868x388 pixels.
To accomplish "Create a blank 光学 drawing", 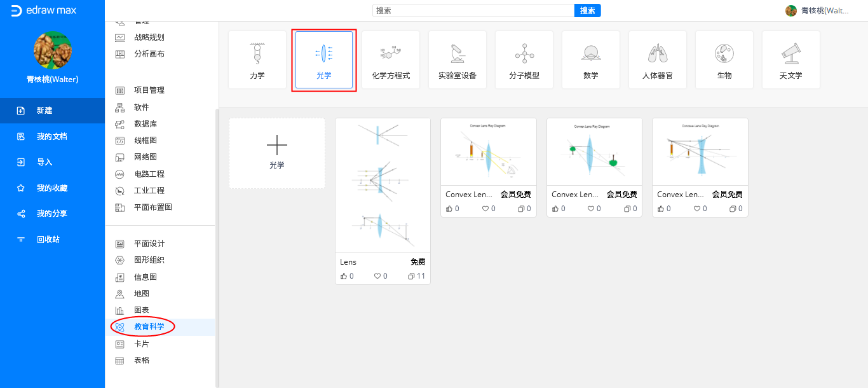I will click(x=277, y=153).
